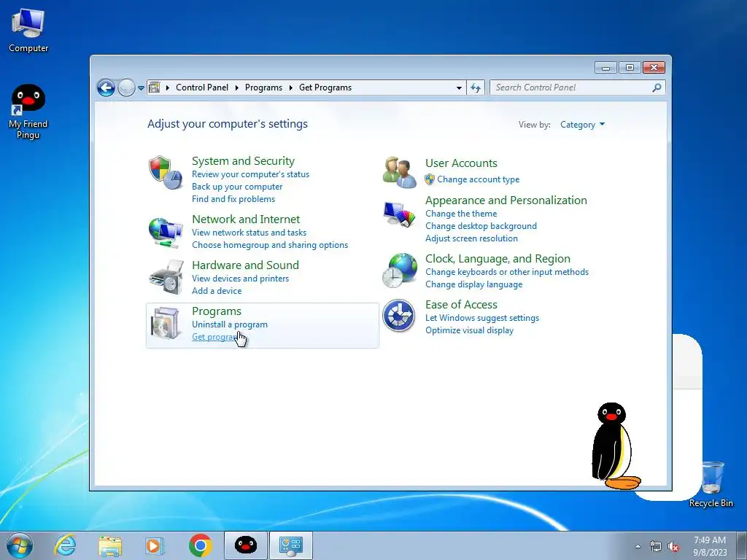Click Adjust screen resolution
Screen dimensions: 747x560
coord(472,238)
